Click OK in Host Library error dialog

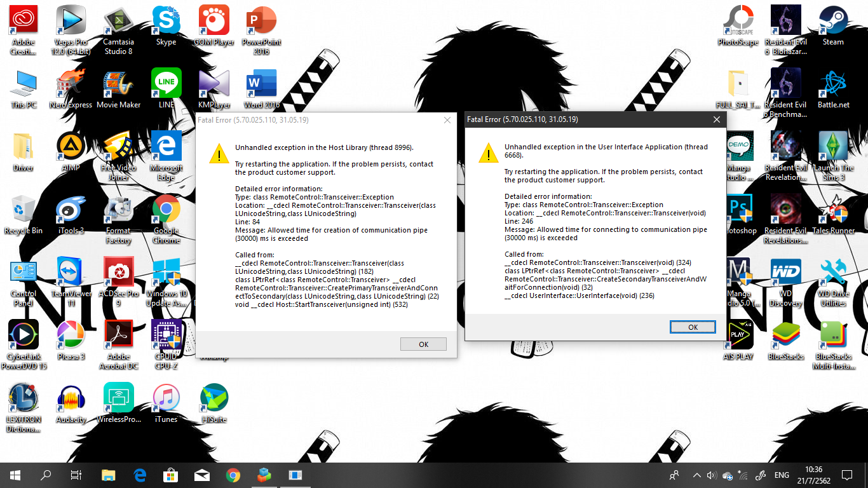point(423,344)
